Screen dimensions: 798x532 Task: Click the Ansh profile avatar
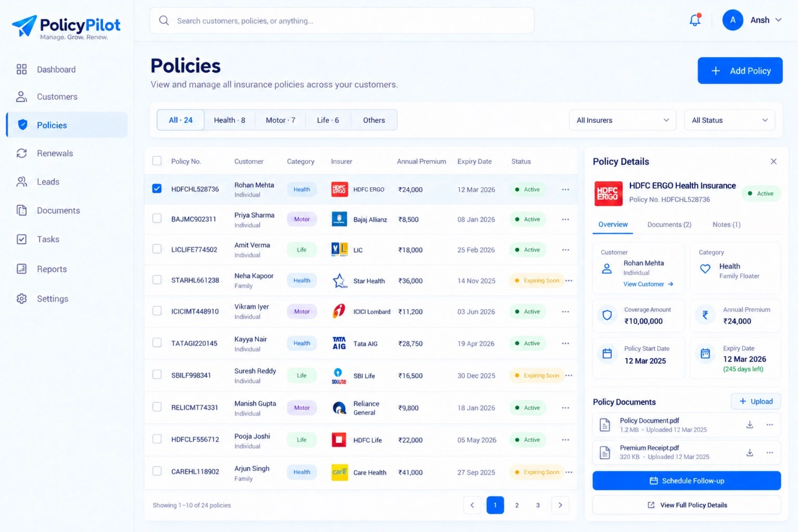pos(733,20)
